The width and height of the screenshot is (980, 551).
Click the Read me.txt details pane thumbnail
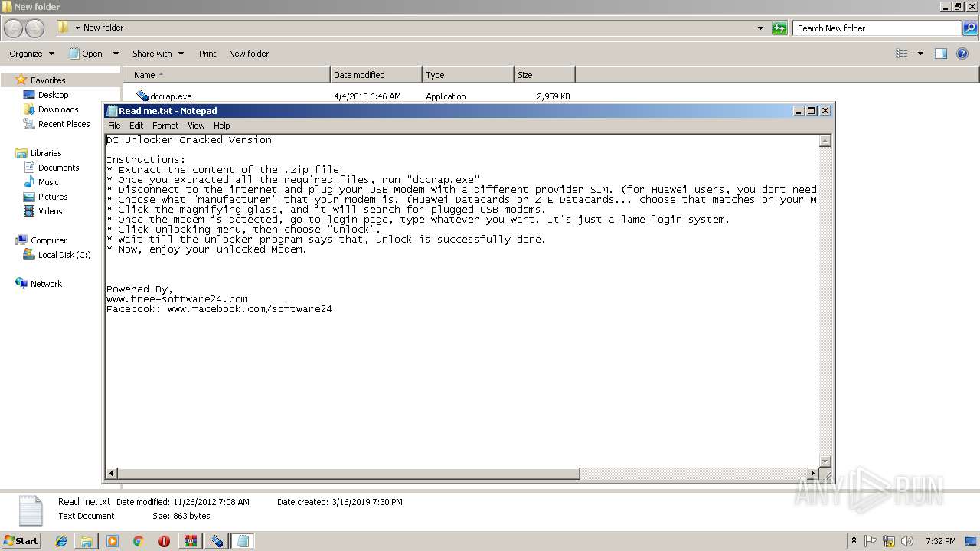(31, 510)
